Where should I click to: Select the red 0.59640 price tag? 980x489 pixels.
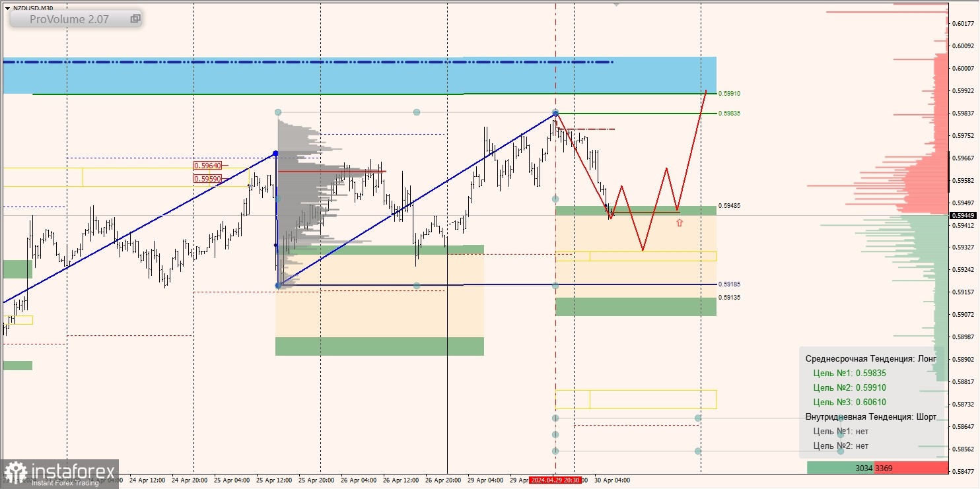click(x=207, y=166)
